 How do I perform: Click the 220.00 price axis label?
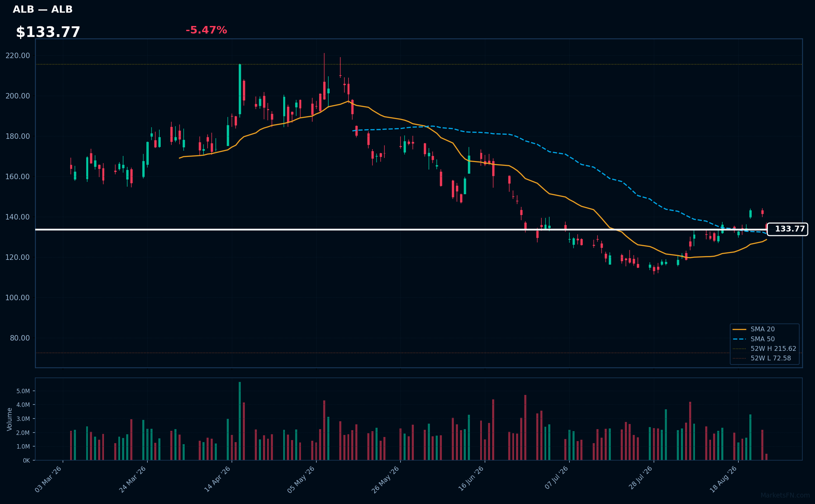tap(18, 55)
